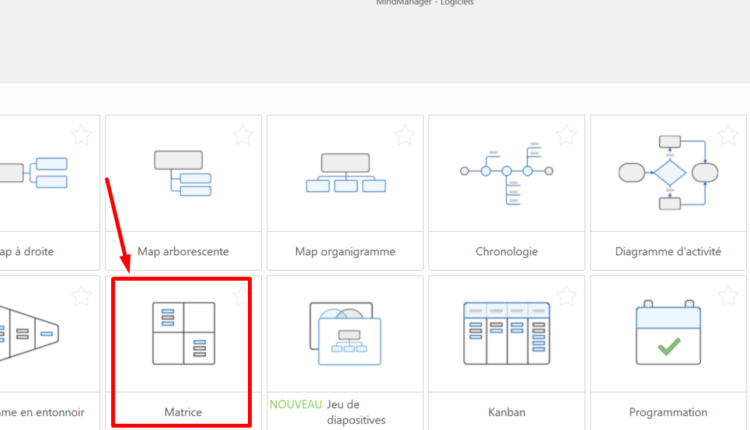Click the funnel diagram template icon
750x430 pixels.
point(30,333)
